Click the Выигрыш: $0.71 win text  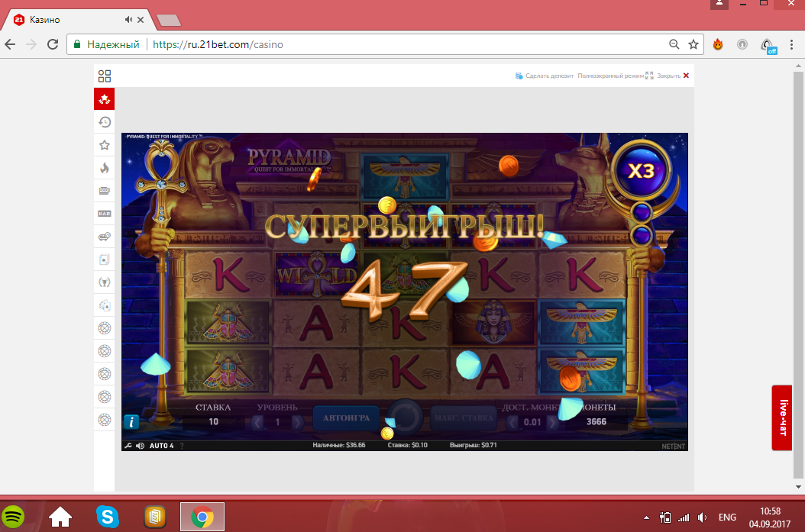[474, 445]
